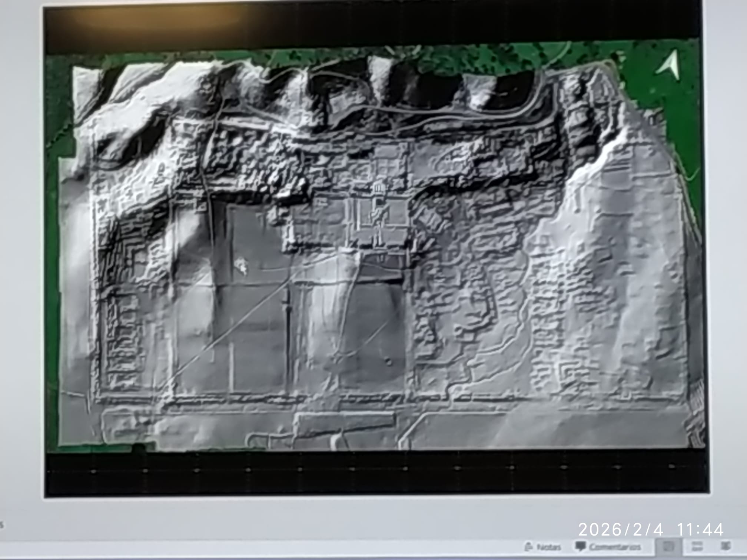Click the columned building icon at map center
The height and width of the screenshot is (560, 747).
pos(379,188)
